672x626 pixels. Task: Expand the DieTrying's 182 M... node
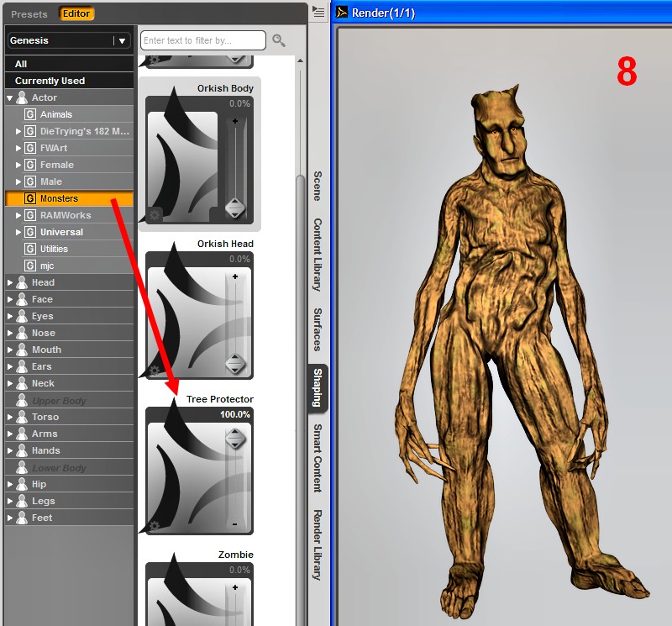click(18, 131)
